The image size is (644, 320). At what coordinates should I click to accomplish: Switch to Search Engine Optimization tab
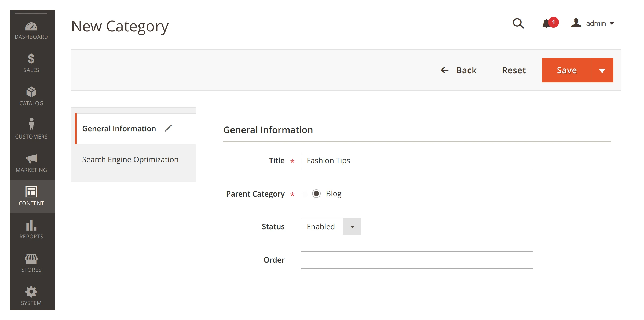click(x=130, y=159)
